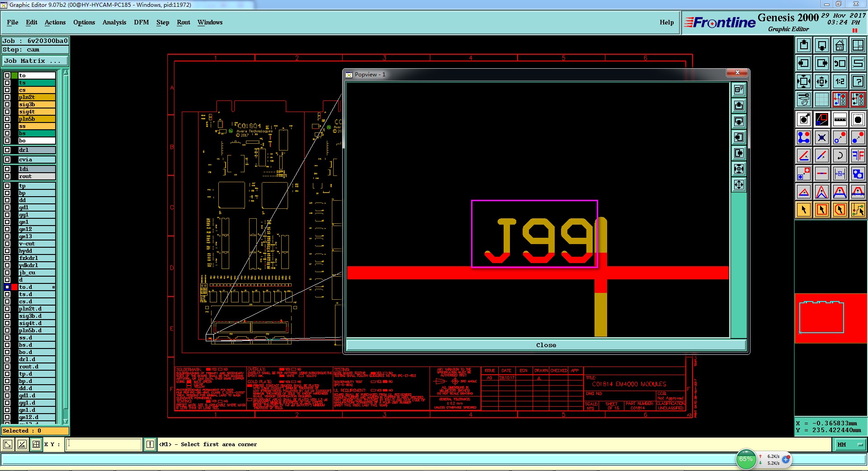
Task: Open the Options menu
Action: (x=84, y=22)
